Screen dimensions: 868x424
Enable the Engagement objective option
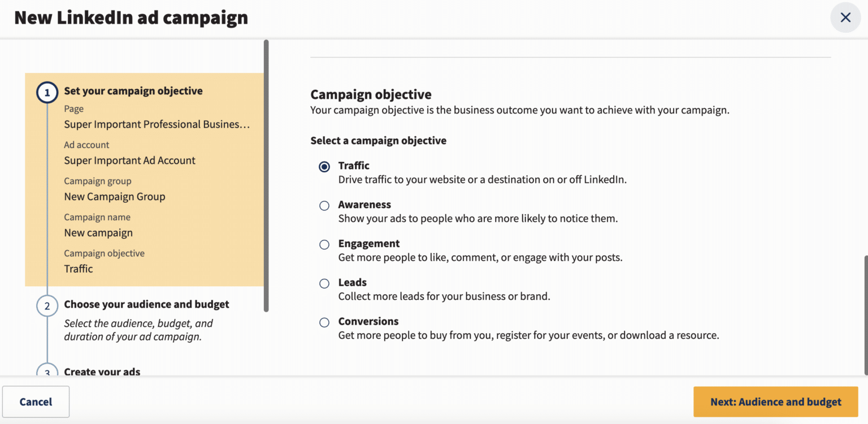324,244
